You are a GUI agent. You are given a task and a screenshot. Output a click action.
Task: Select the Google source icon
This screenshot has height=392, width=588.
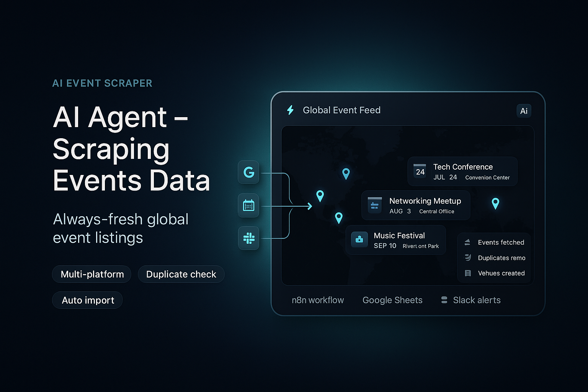click(x=248, y=173)
